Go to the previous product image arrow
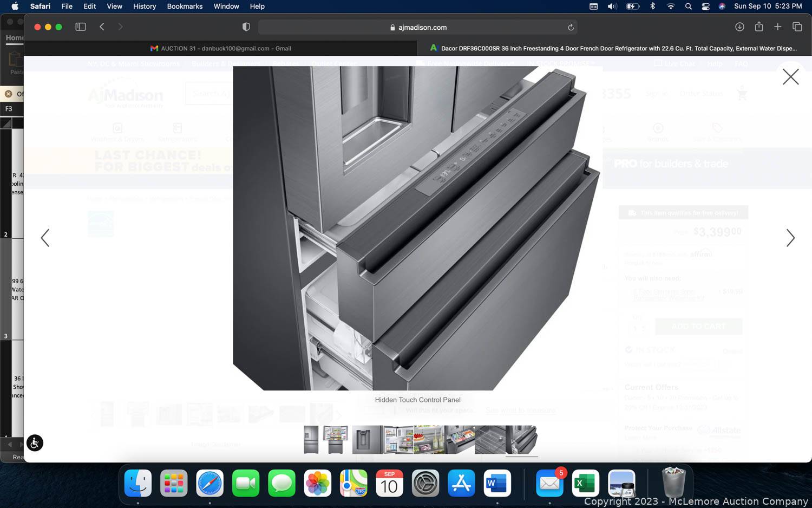Viewport: 812px width, 508px height. [45, 238]
